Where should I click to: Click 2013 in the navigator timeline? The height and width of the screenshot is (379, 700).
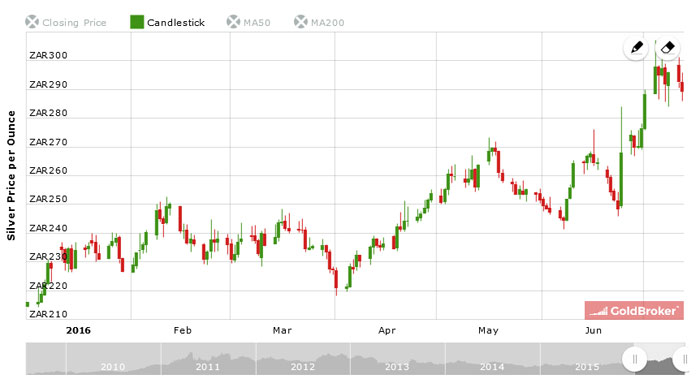click(397, 367)
